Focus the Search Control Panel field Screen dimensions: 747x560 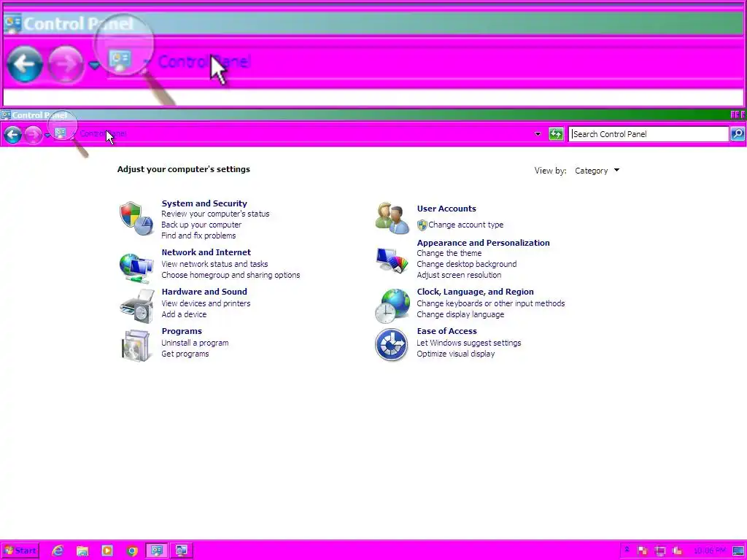tap(649, 134)
